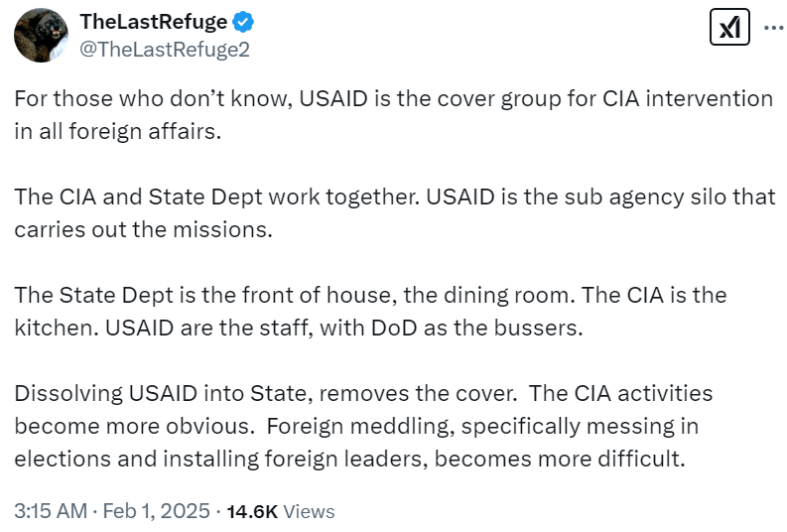Open the Grok icon beside the post
Screen dimensions: 787x532
click(x=730, y=30)
